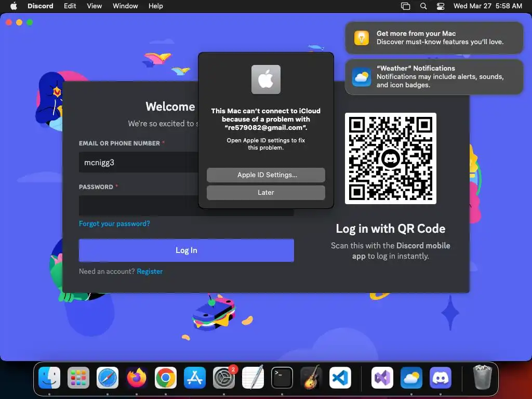Open Finder from the Dock
Viewport: 532px width, 399px height.
click(49, 378)
